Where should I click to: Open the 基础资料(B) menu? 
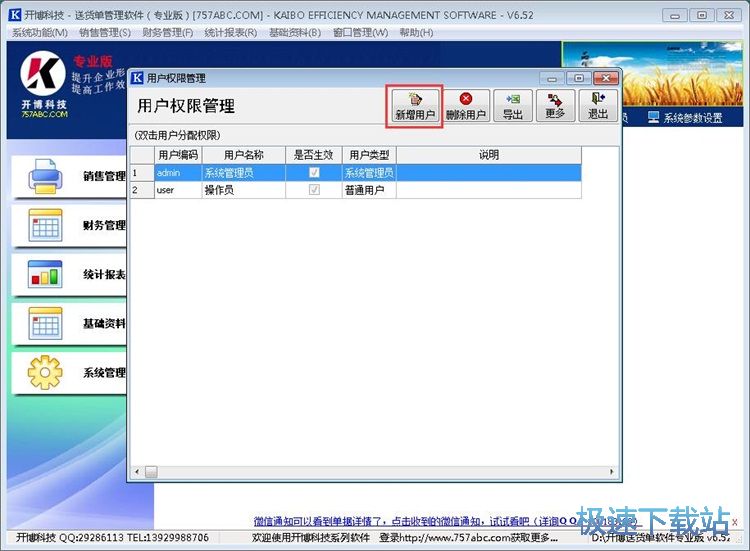pos(295,33)
